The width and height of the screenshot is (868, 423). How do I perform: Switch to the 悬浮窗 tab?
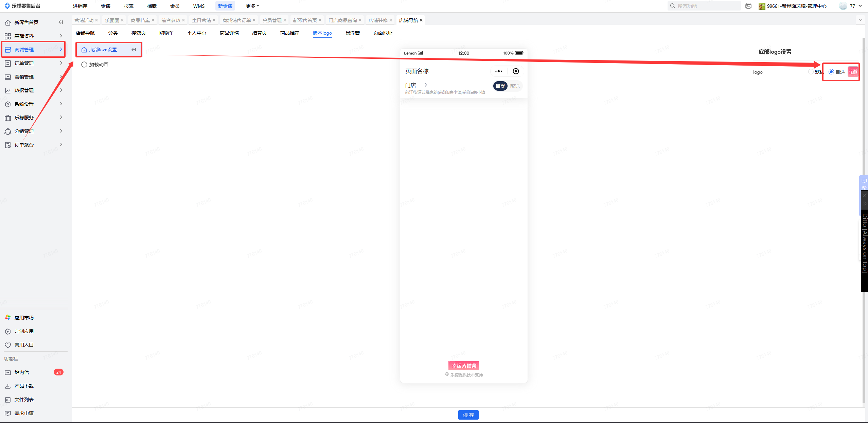click(352, 33)
